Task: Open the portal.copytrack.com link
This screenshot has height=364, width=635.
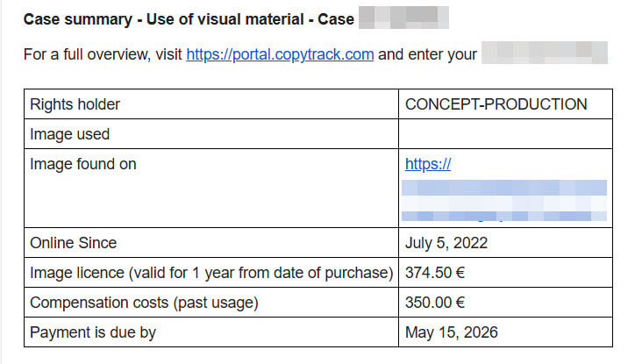Action: (280, 54)
